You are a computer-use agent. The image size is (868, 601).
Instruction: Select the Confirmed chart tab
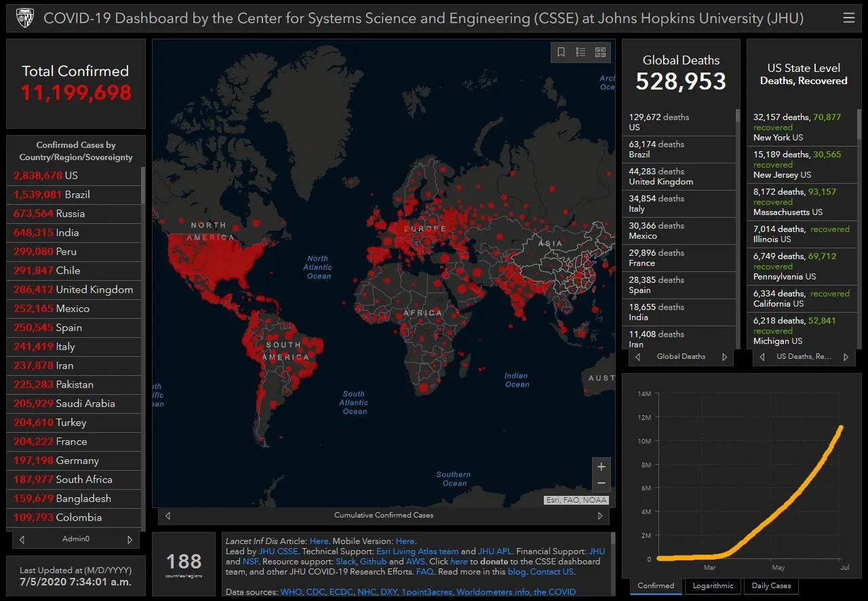coord(656,585)
